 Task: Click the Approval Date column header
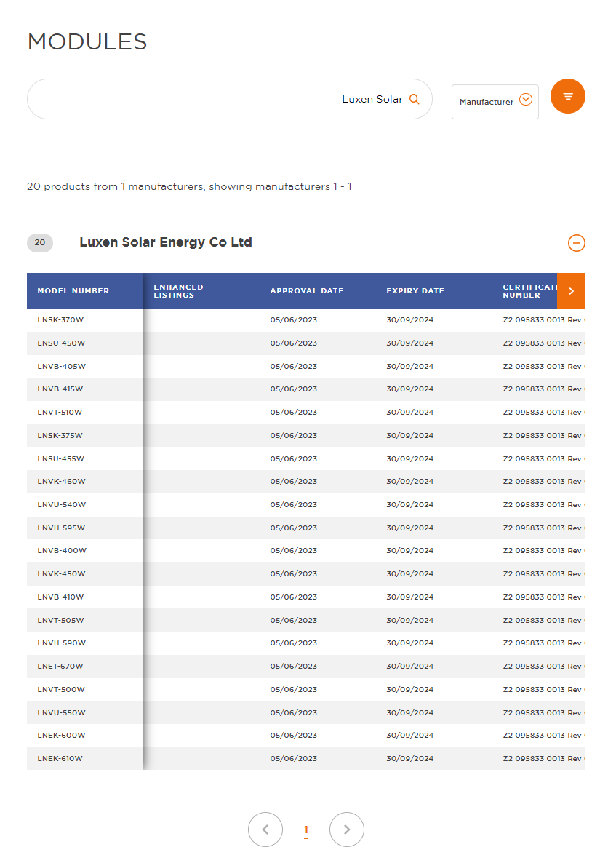pos(306,290)
